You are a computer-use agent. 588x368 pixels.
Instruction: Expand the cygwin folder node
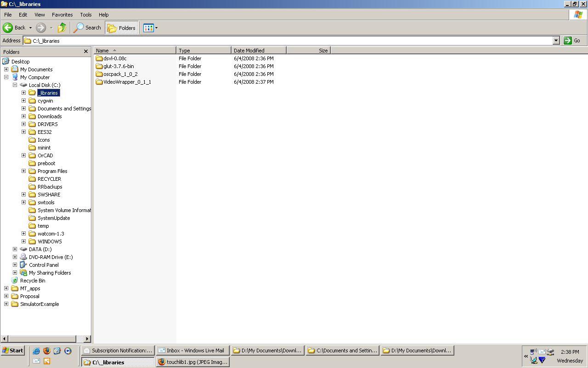[23, 101]
